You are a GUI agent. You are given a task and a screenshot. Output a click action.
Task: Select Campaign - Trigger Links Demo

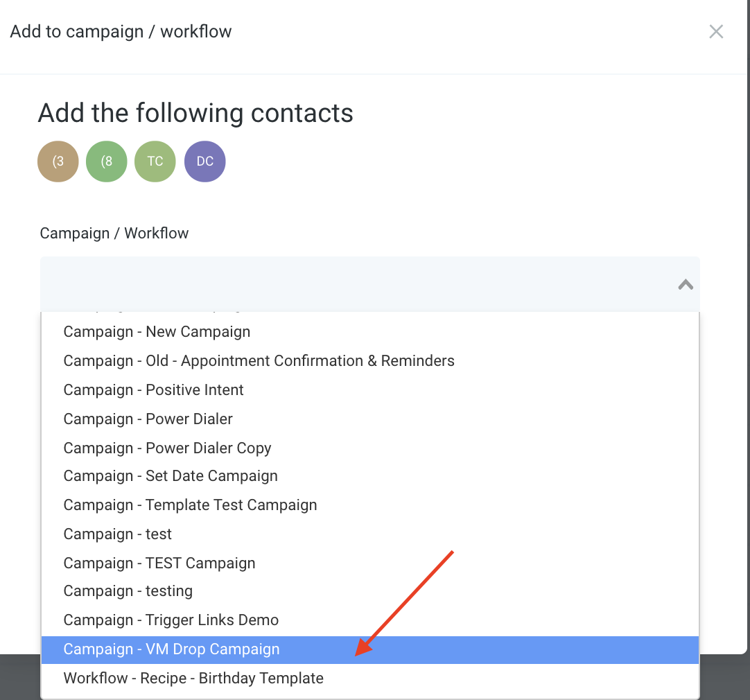[x=369, y=620]
